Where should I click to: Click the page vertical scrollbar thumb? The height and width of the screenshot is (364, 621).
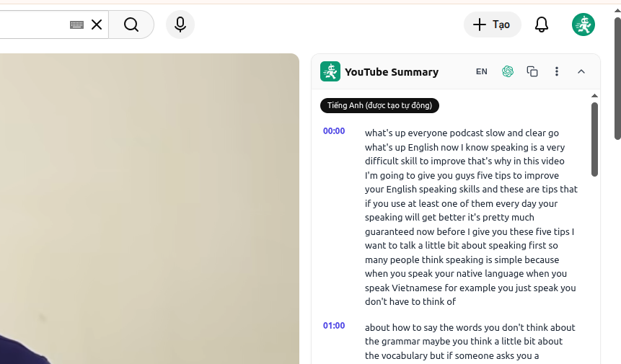(x=618, y=79)
